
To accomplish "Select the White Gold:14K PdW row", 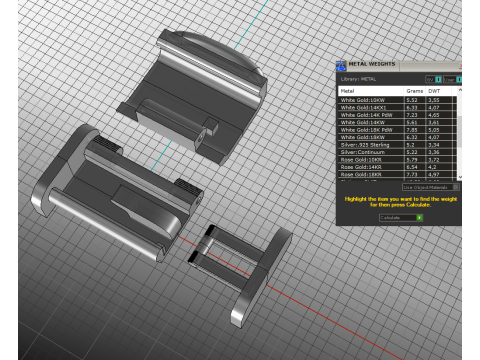I will coord(397,115).
